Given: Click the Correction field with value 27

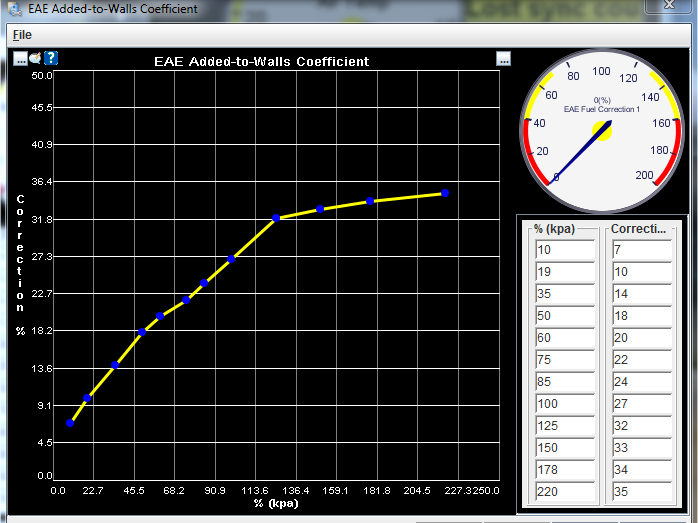Looking at the screenshot, I should tap(641, 404).
